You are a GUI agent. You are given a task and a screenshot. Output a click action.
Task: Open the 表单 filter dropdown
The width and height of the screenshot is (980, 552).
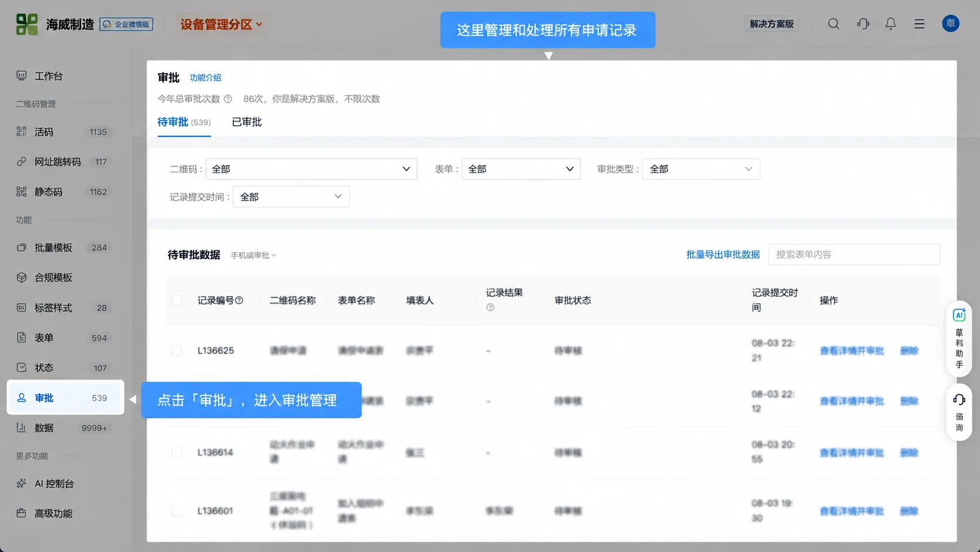click(521, 169)
